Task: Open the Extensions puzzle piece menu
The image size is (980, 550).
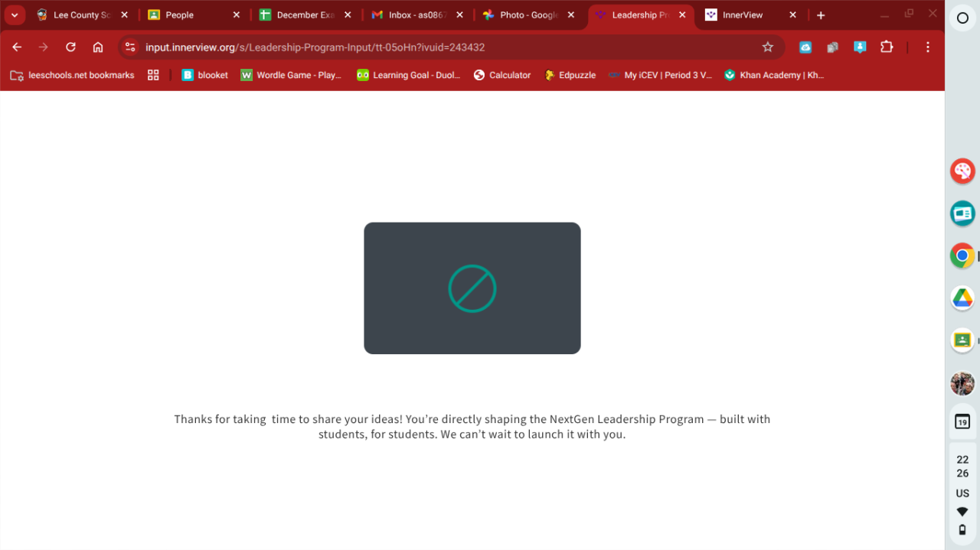Action: (x=887, y=47)
